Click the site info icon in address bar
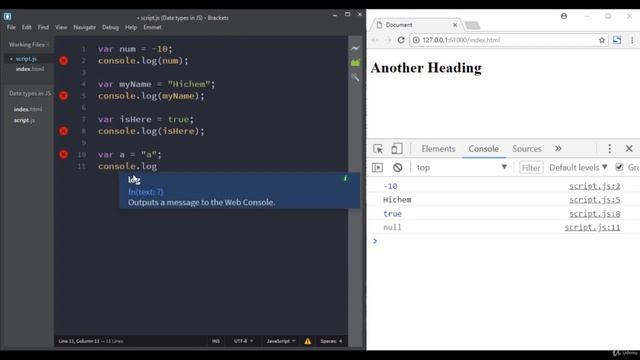 click(416, 40)
